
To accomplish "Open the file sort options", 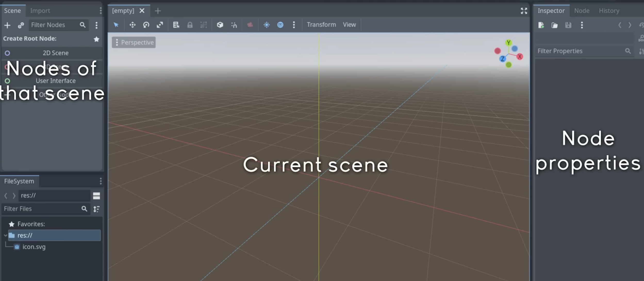I will [x=96, y=209].
